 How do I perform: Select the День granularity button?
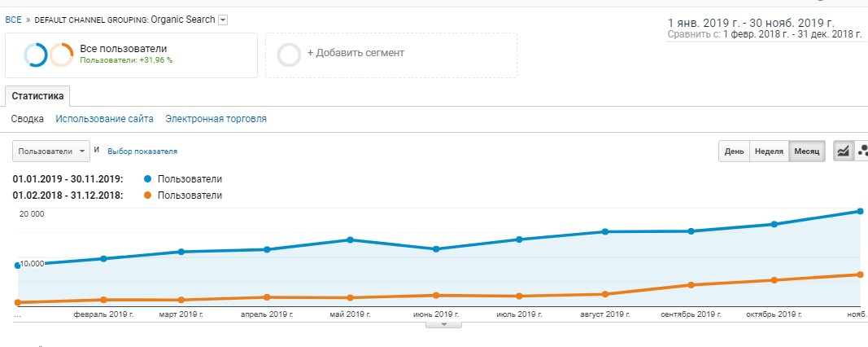coord(734,152)
